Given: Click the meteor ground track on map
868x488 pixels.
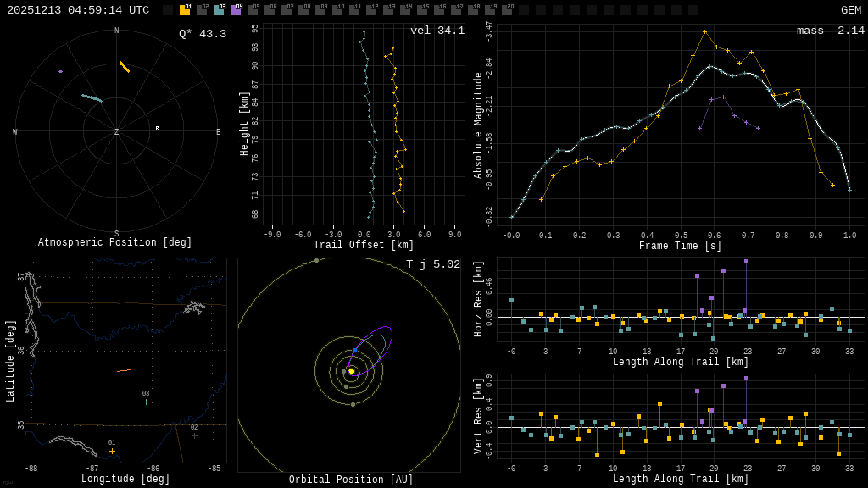Looking at the screenshot, I should pyautogui.click(x=124, y=370).
